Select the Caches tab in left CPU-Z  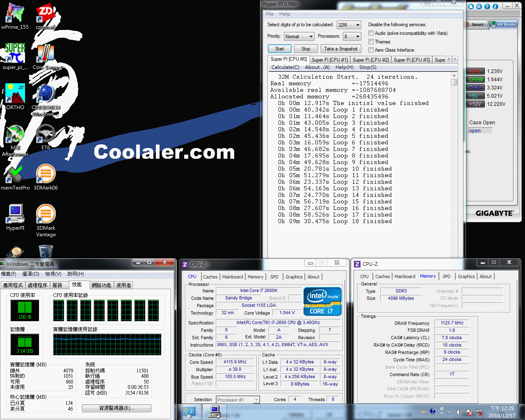210,277
